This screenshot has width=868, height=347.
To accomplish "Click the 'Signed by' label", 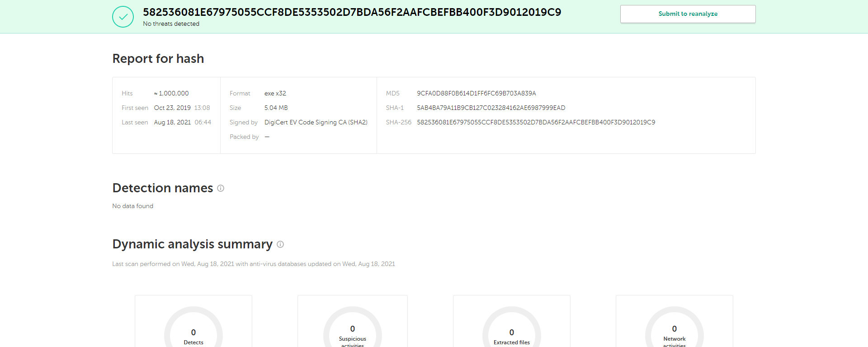I will (244, 122).
